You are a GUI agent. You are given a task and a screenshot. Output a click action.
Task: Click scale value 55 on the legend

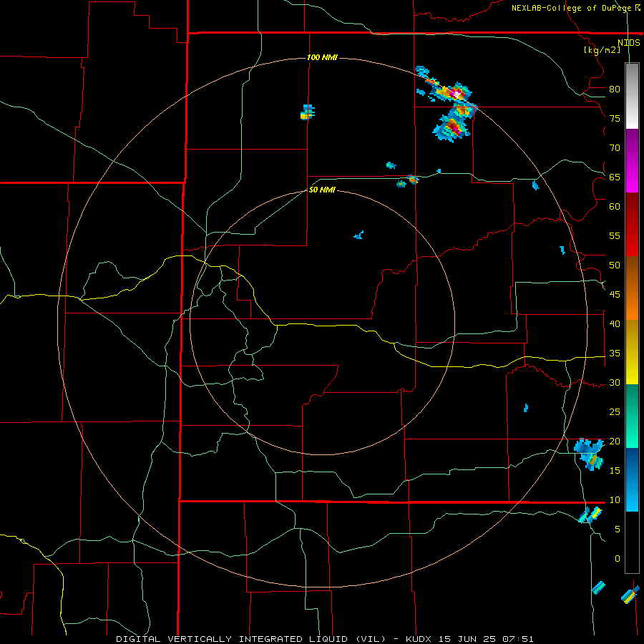(x=615, y=235)
